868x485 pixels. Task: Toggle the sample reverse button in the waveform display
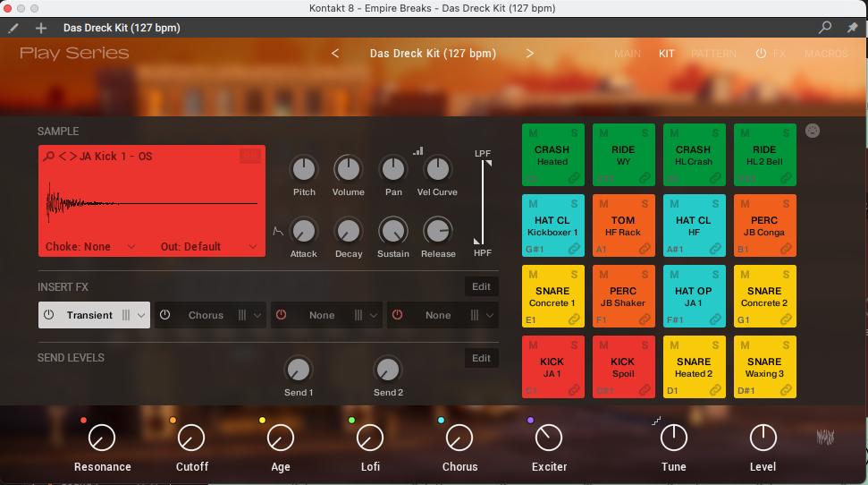(x=250, y=157)
